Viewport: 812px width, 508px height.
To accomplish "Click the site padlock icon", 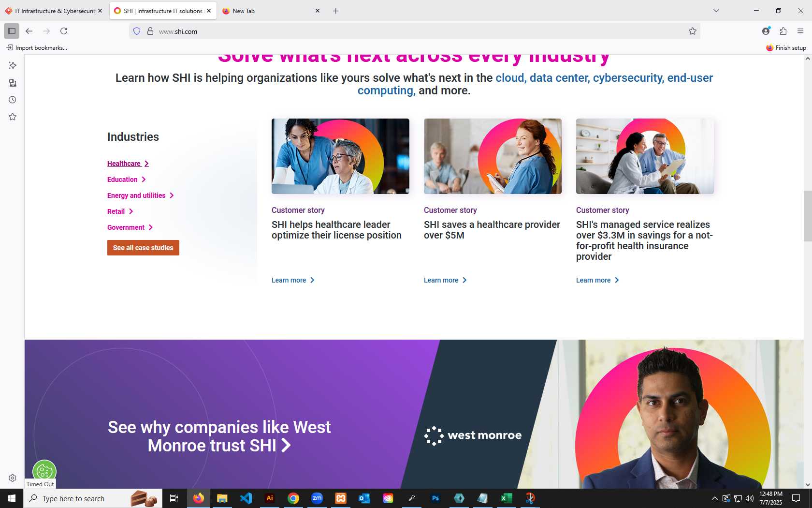I will coord(150,31).
